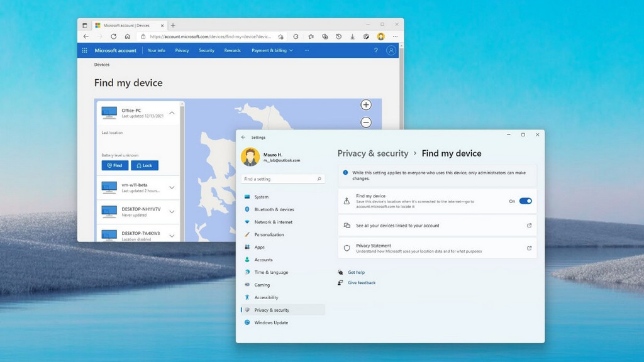
Task: Open Network & internet settings
Action: 283,222
